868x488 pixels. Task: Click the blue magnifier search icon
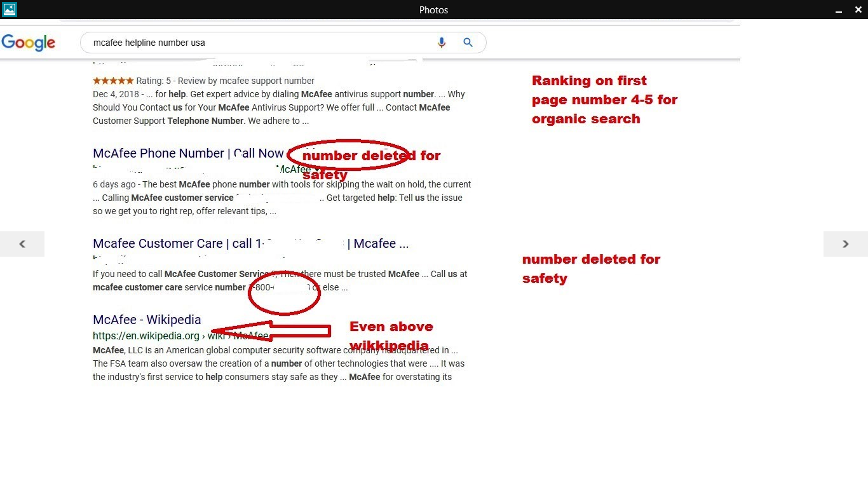click(x=468, y=43)
